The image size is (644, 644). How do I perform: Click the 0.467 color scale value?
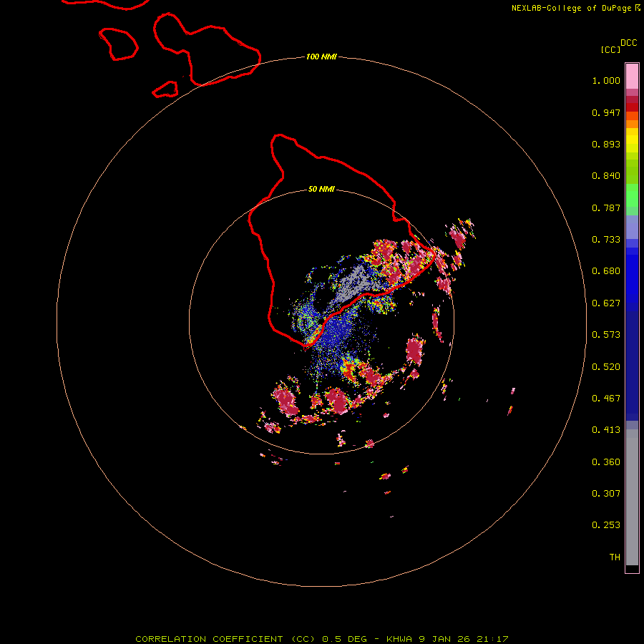606,399
